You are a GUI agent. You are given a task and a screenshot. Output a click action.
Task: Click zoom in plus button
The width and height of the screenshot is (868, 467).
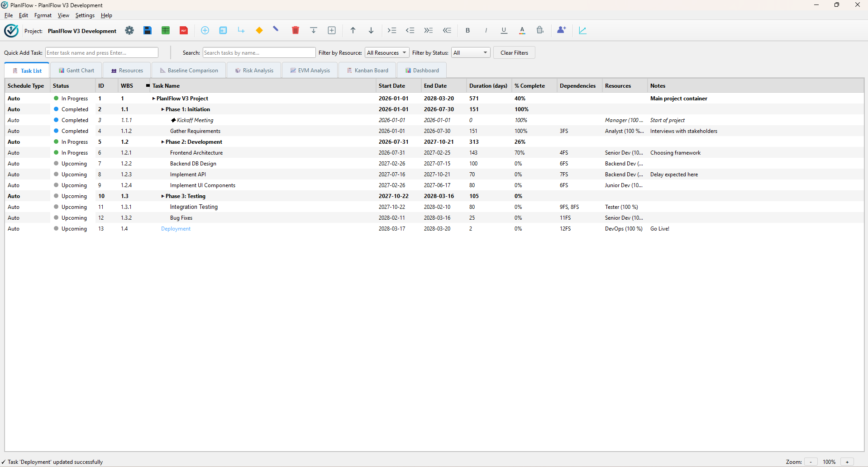point(847,462)
